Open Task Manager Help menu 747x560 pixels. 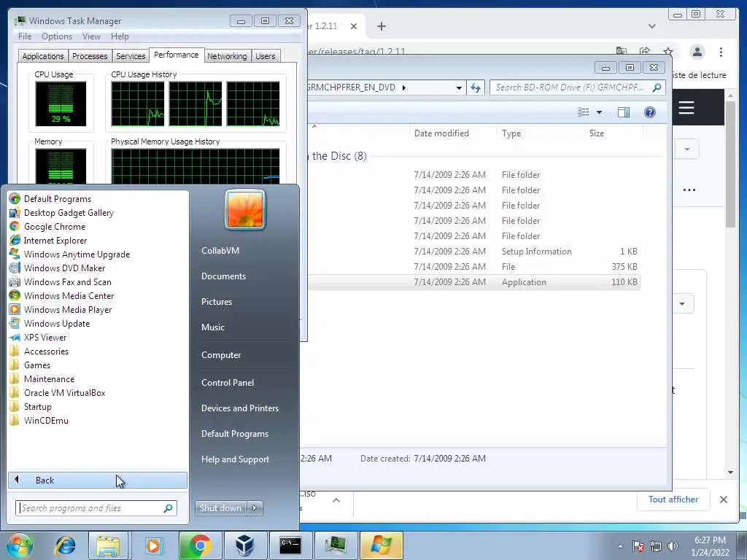point(120,36)
